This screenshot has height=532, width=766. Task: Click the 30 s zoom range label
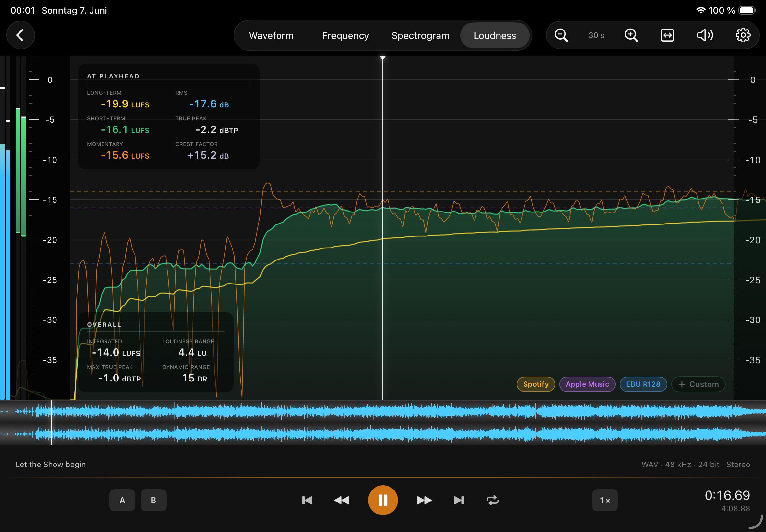pos(596,35)
